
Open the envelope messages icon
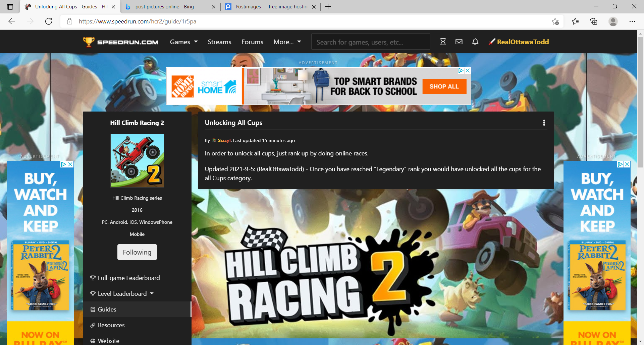pos(459,42)
